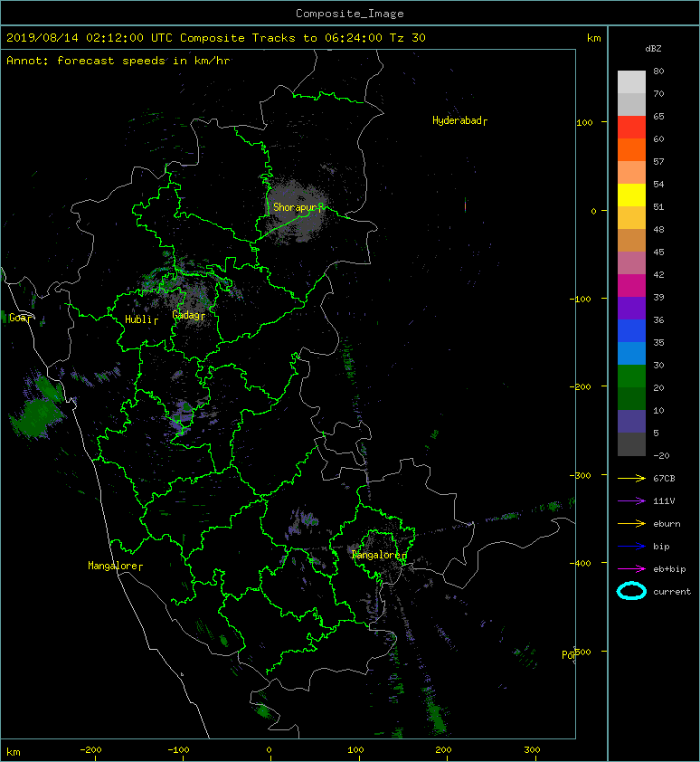Viewport: 700px width, 762px height.
Task: Click the 200 tick on the horizontal axis
Action: [x=443, y=750]
